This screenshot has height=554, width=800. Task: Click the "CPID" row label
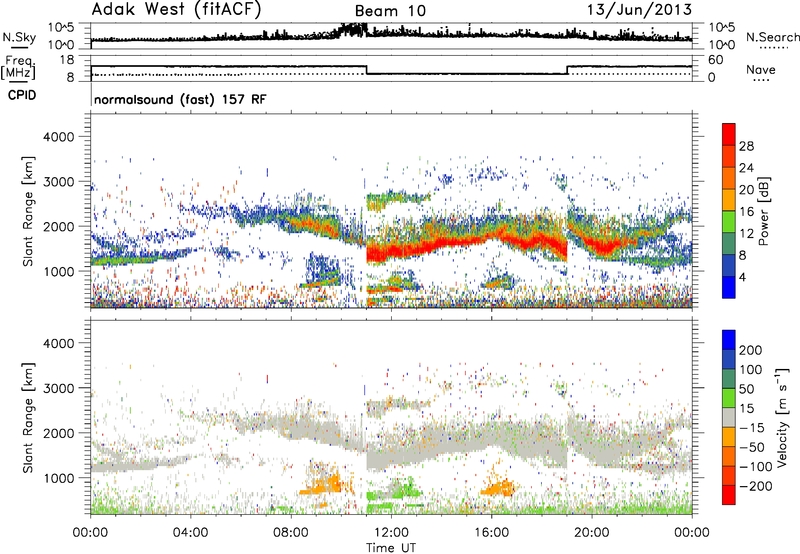(x=22, y=95)
